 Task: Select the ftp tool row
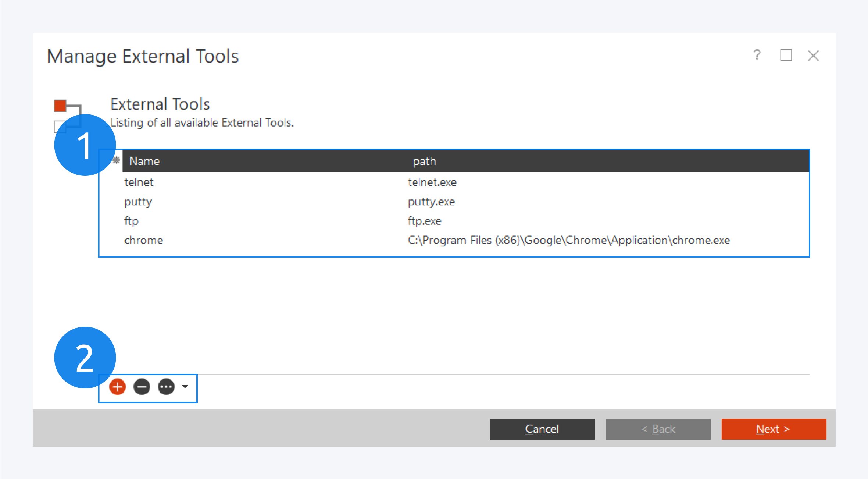(131, 221)
